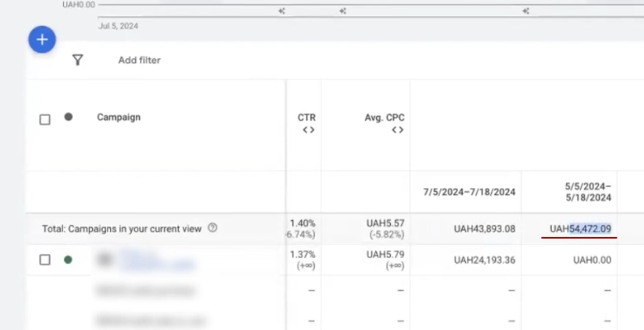Click the 7/5/2024–7/18/2024 column header
644x330 pixels.
(469, 192)
